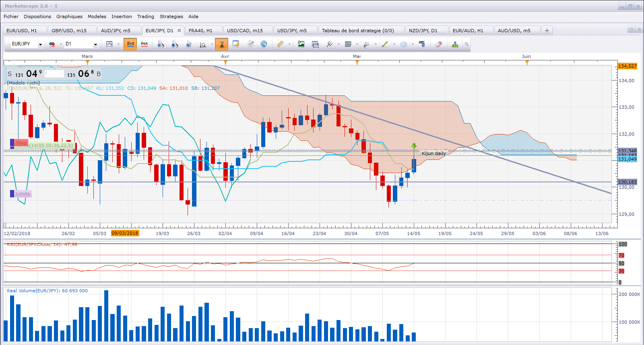
Task: Open Tableau de bord strategie tab
Action: (x=361, y=31)
